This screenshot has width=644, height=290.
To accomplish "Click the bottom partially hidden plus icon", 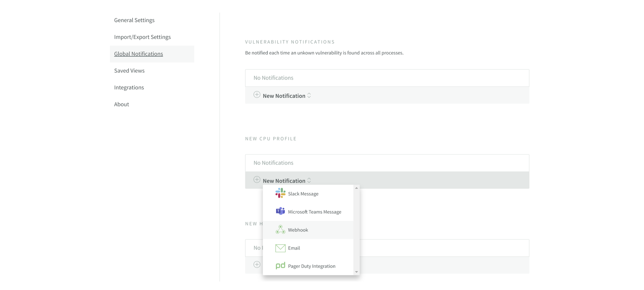I will (257, 265).
